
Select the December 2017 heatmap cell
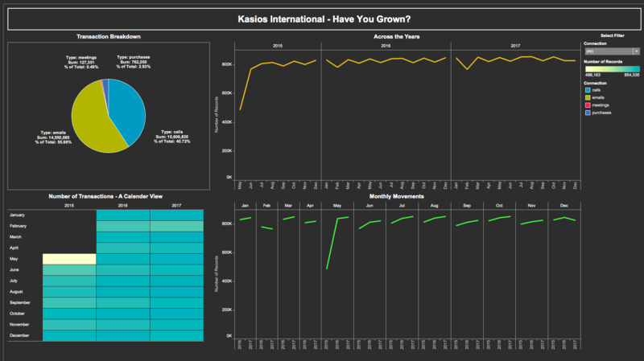[x=176, y=335]
